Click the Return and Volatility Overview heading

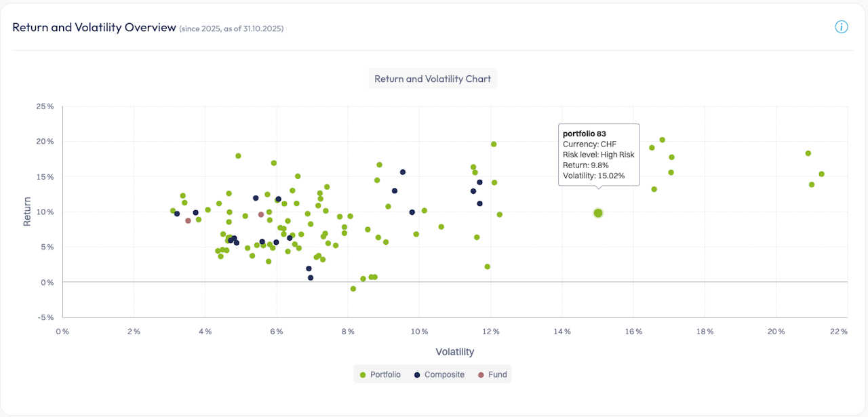[x=94, y=28]
